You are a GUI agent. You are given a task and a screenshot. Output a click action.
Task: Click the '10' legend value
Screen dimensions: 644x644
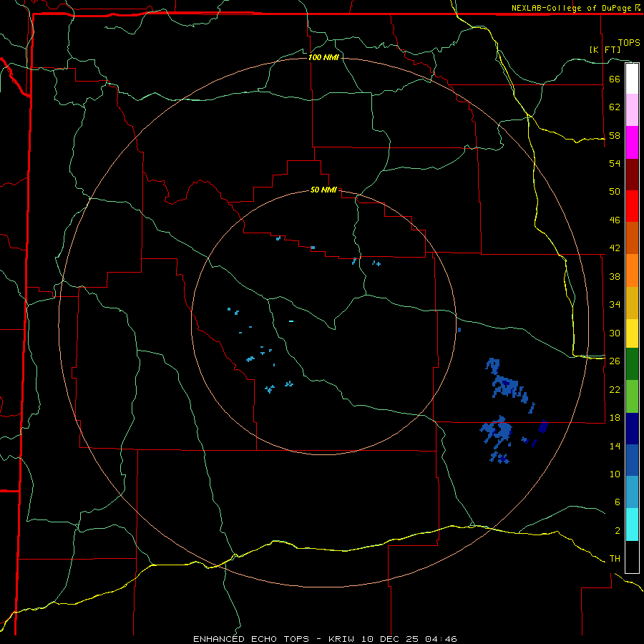coord(615,474)
